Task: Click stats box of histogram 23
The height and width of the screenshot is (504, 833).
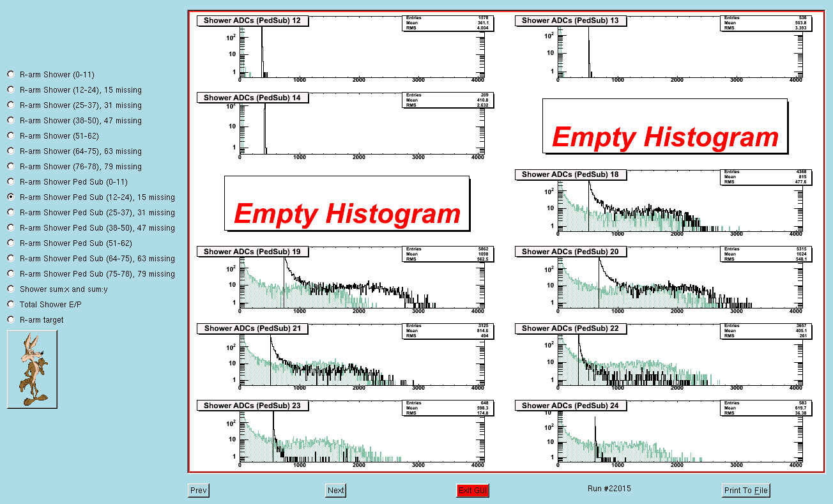Action: 448,408
